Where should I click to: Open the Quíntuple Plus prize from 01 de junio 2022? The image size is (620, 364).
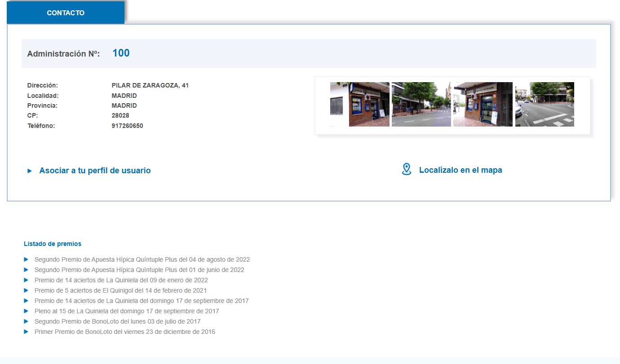coord(139,270)
